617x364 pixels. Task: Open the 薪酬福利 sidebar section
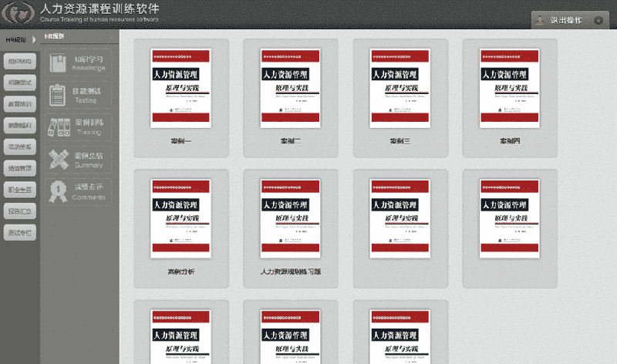(x=20, y=125)
